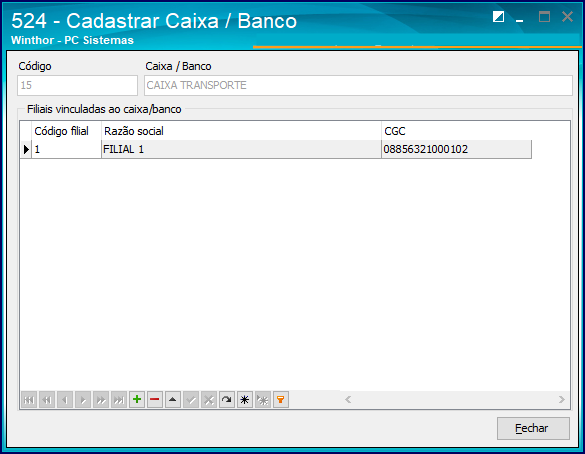585x454 pixels.
Task: Jump forward a page of records
Action: (101, 400)
